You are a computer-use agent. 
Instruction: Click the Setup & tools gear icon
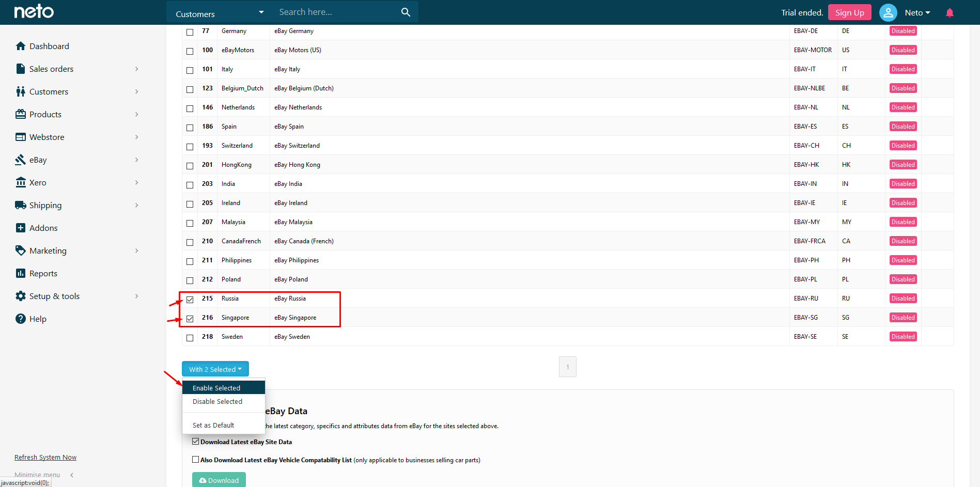(x=21, y=296)
